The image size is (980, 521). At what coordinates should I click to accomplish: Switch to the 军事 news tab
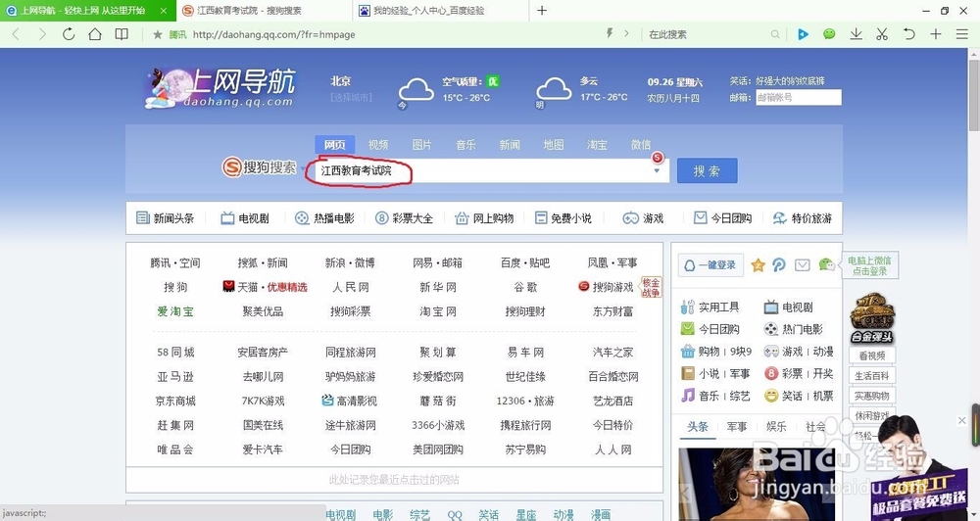(x=737, y=427)
